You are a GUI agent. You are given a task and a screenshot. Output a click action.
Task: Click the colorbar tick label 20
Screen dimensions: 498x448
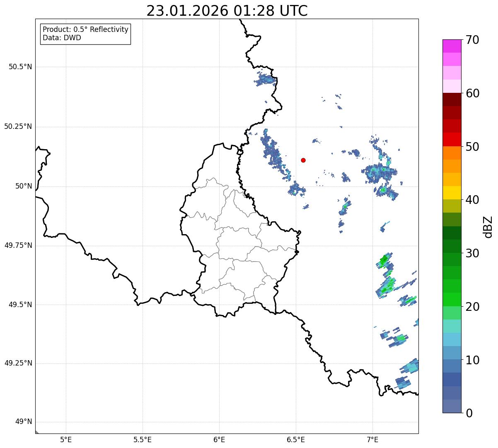[x=473, y=307]
